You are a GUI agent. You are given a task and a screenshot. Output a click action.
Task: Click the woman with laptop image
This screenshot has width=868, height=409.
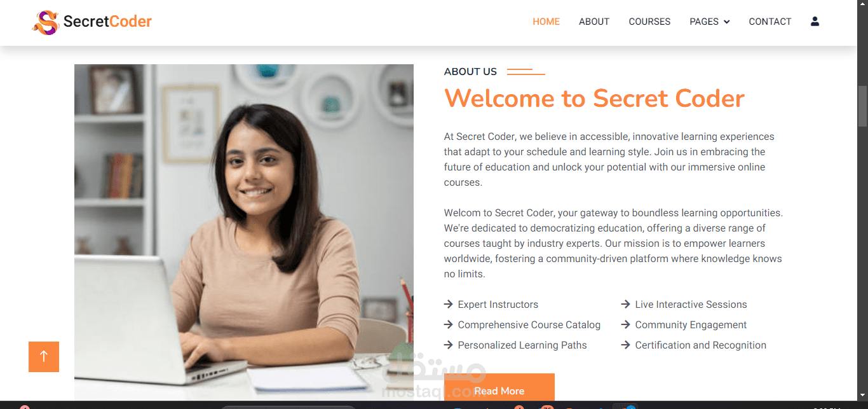pos(244,232)
